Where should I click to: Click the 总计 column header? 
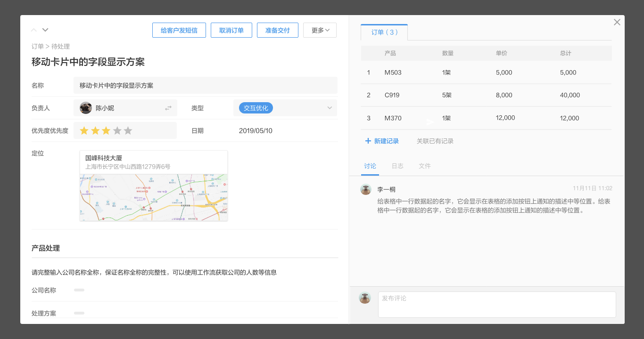click(x=566, y=53)
